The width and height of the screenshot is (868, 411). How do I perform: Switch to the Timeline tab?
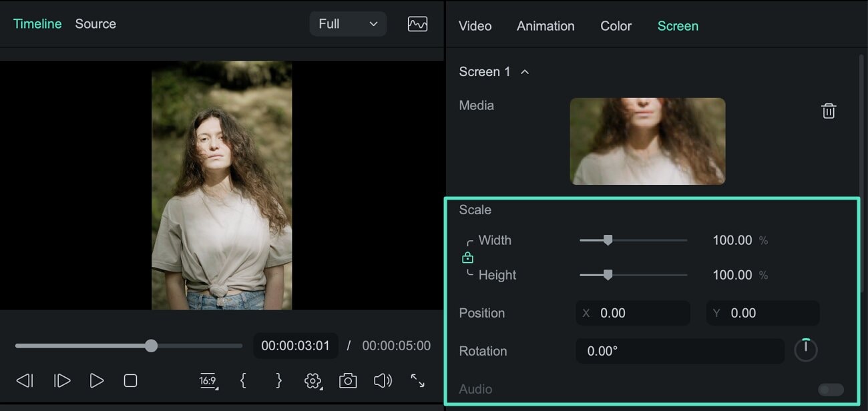(x=37, y=24)
